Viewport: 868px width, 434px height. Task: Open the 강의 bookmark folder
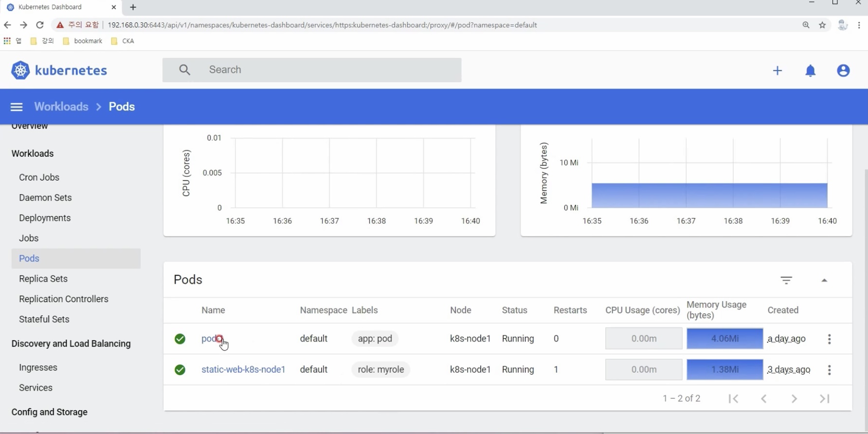[42, 41]
